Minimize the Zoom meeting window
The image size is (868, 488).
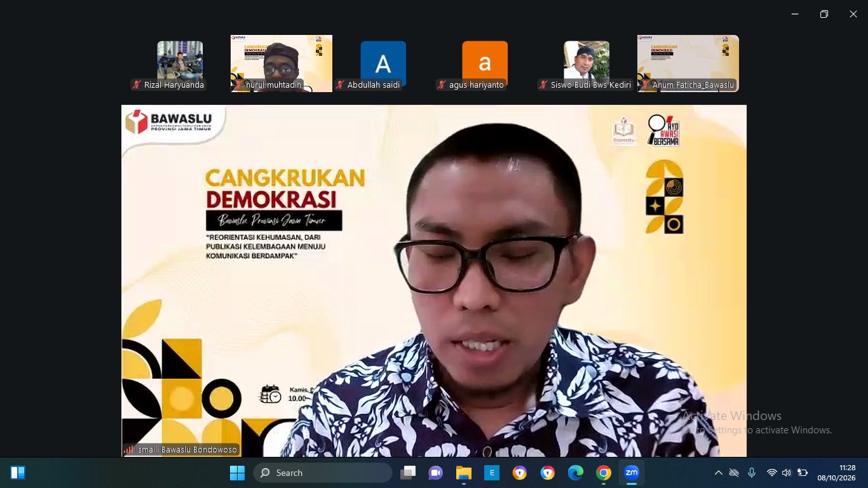click(x=795, y=14)
